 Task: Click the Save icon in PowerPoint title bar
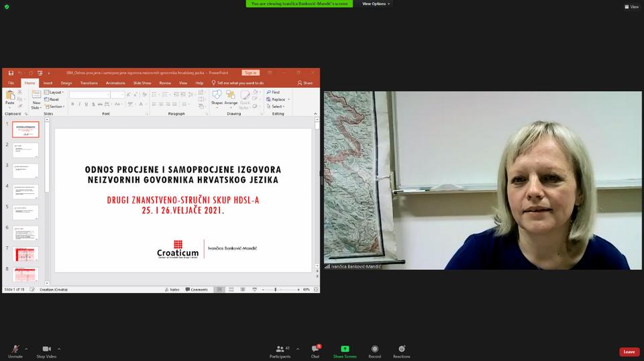[11, 73]
